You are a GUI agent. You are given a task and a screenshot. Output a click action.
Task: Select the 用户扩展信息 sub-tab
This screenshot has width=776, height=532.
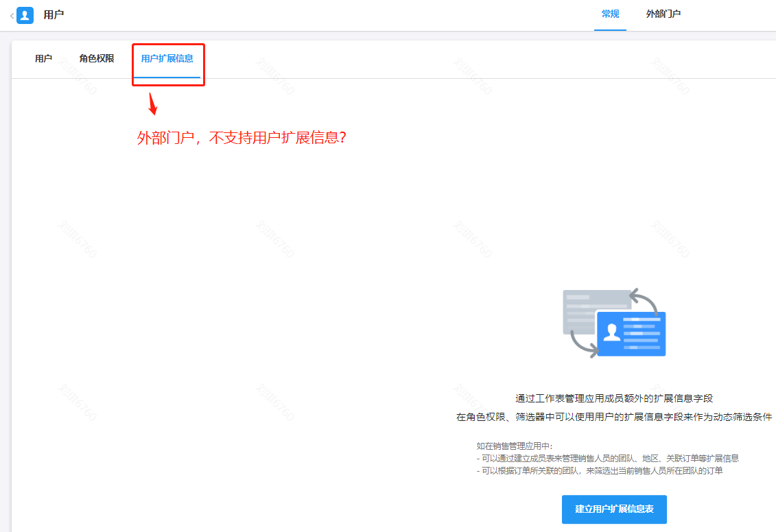tap(167, 59)
